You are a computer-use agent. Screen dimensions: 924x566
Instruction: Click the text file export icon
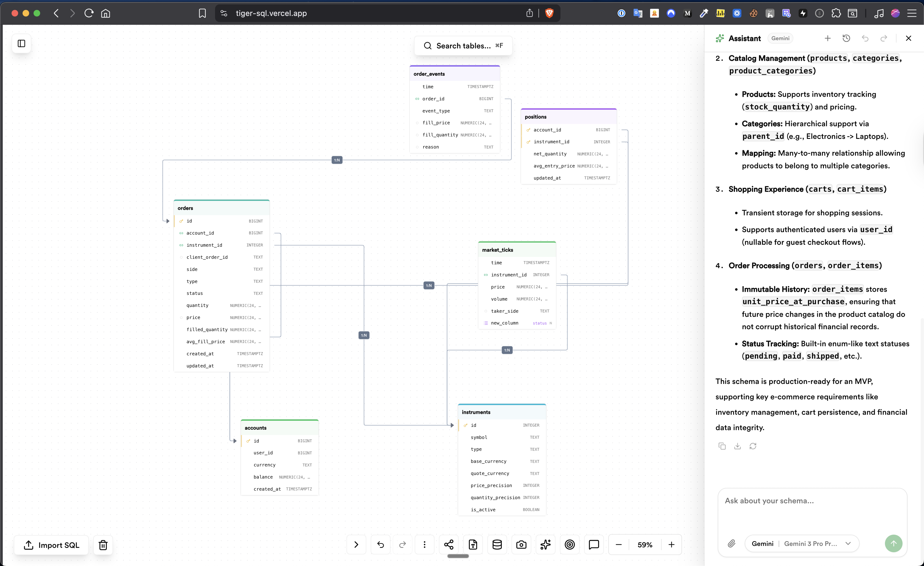473,545
